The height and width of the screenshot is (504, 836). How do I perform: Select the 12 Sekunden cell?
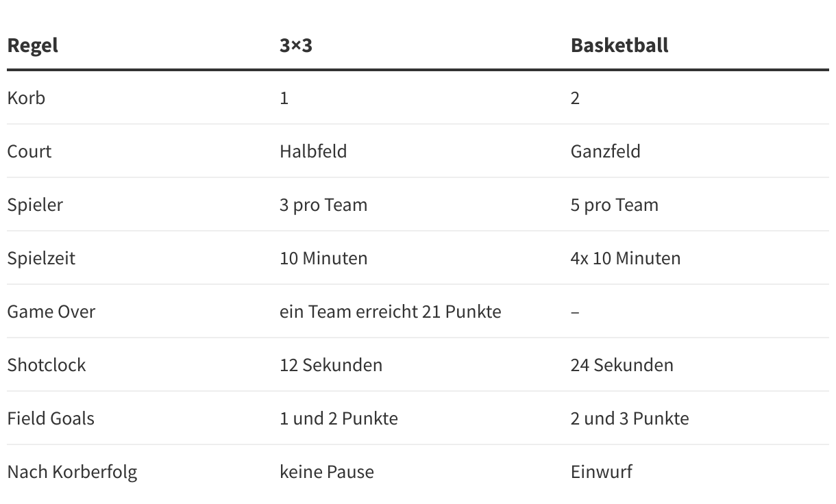pyautogui.click(x=331, y=365)
